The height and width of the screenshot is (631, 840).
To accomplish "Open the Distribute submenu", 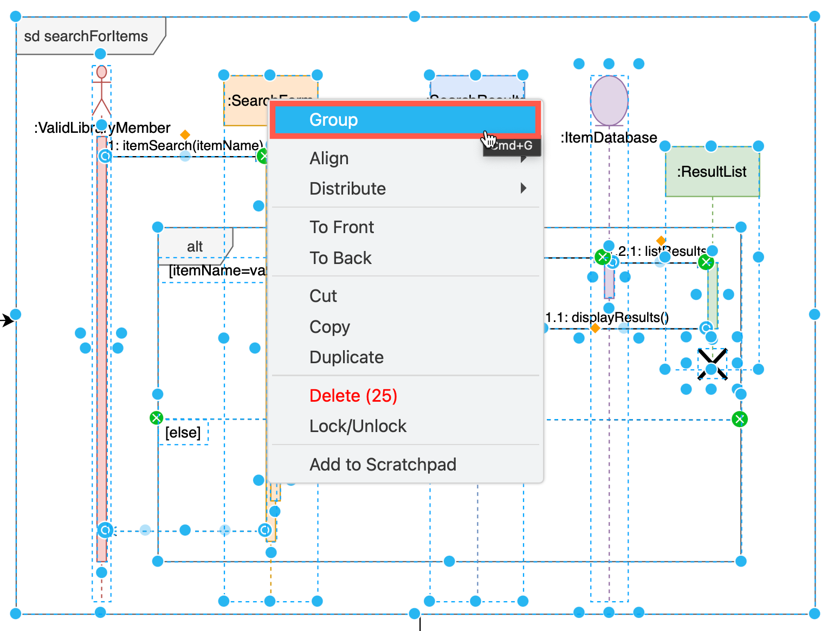I will pos(347,189).
